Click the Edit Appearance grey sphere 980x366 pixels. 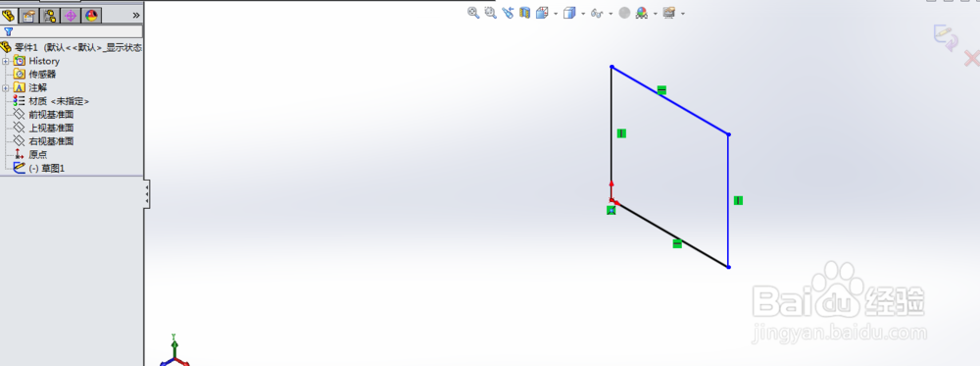(x=624, y=13)
